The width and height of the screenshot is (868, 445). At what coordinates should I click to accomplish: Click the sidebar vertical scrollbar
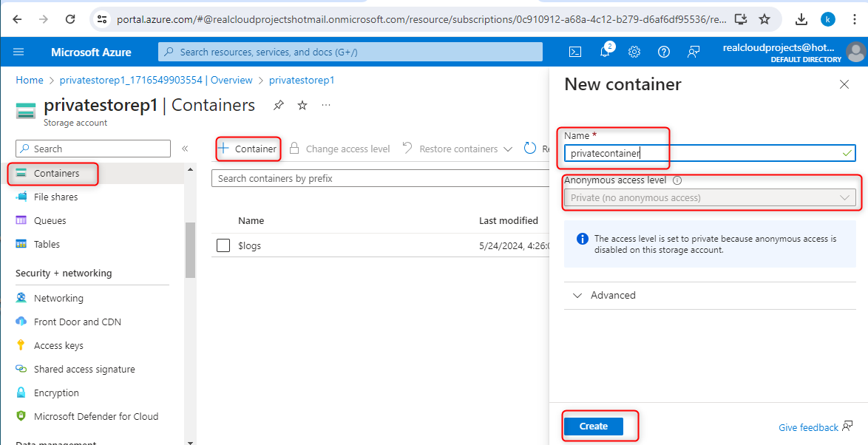[190, 250]
